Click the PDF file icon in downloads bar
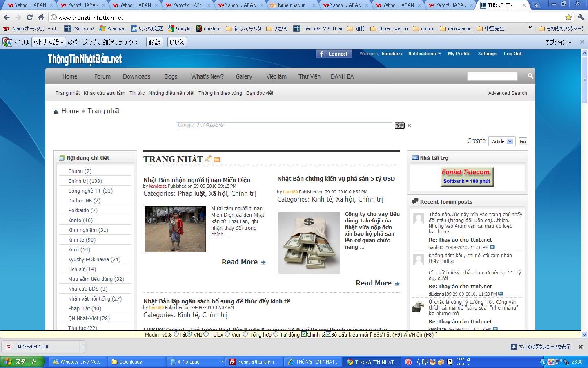Viewport: 588px width, 368px height. (9, 347)
